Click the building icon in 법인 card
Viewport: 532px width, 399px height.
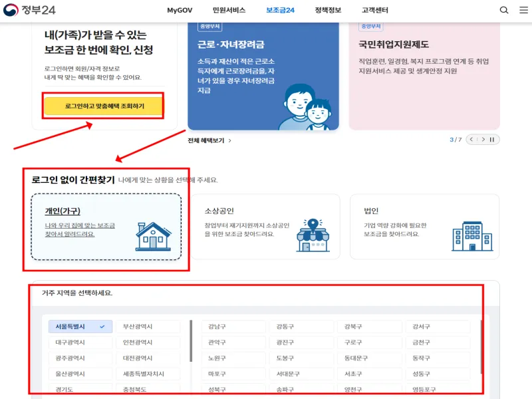coord(471,235)
